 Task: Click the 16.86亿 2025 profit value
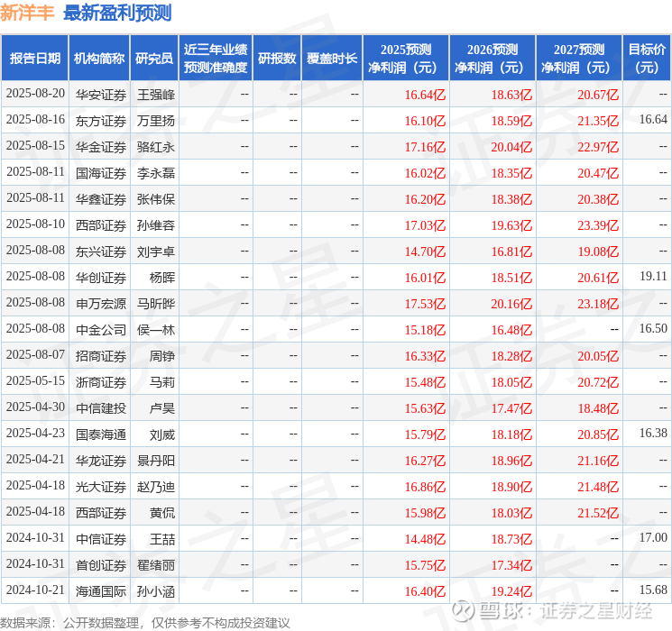coord(425,487)
